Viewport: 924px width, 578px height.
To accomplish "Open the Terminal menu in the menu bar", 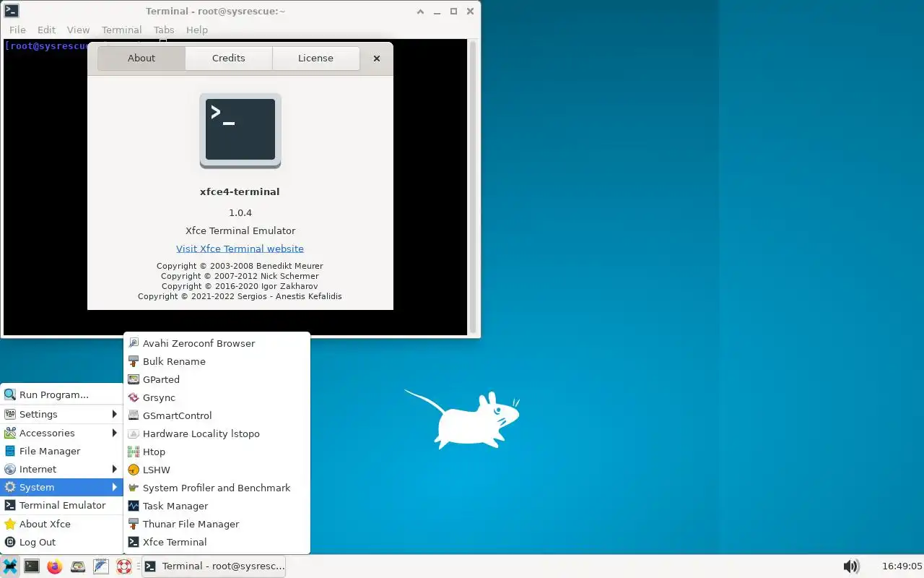I will pos(121,30).
